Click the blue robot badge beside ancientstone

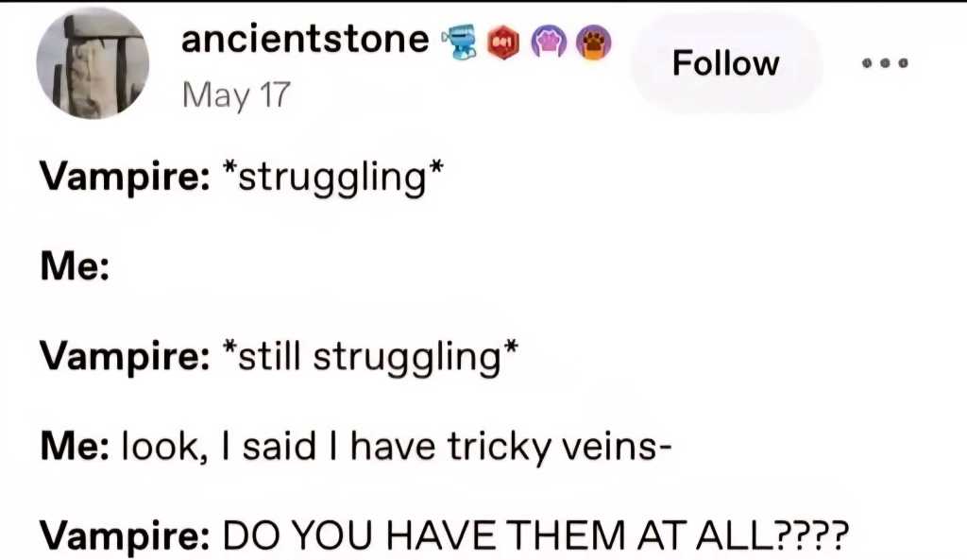[459, 40]
